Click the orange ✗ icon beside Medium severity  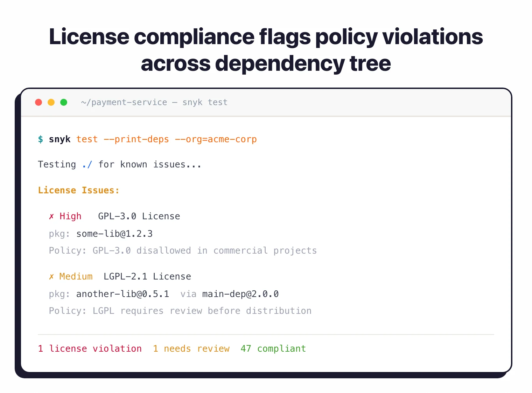coord(51,276)
